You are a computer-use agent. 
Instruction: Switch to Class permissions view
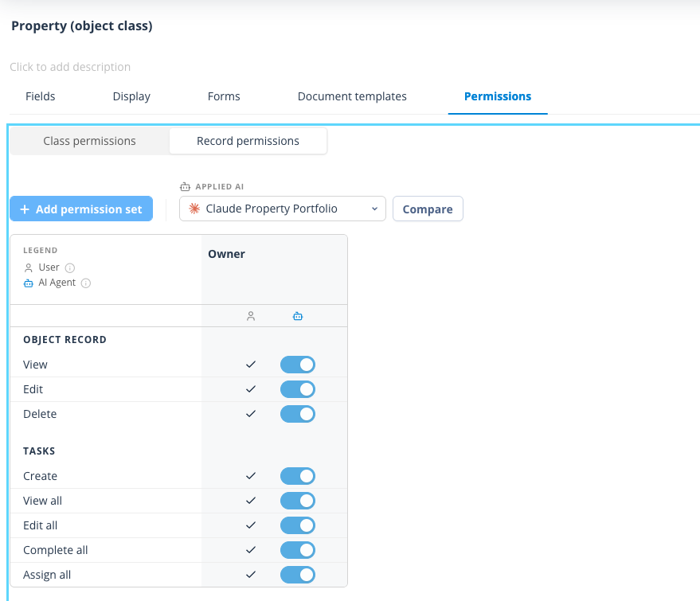point(89,141)
